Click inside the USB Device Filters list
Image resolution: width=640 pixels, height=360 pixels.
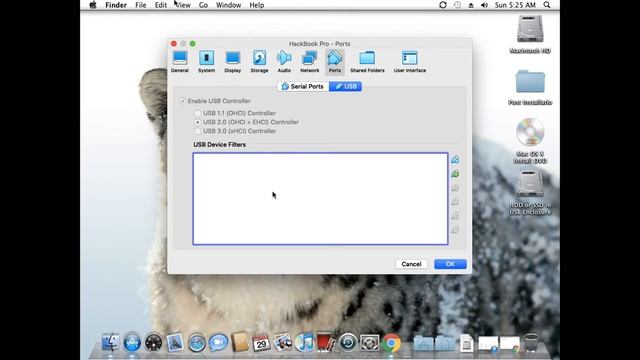[x=320, y=199]
